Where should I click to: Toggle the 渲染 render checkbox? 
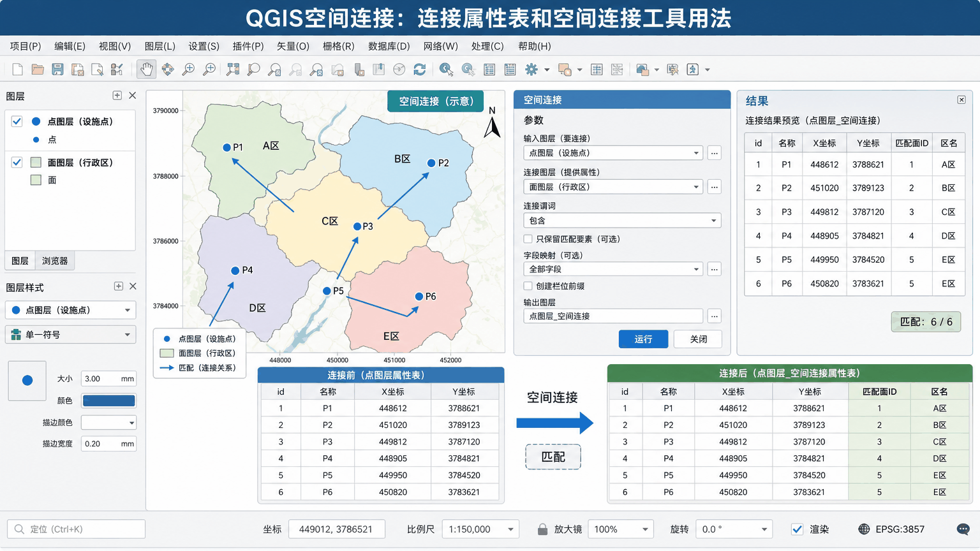point(797,529)
